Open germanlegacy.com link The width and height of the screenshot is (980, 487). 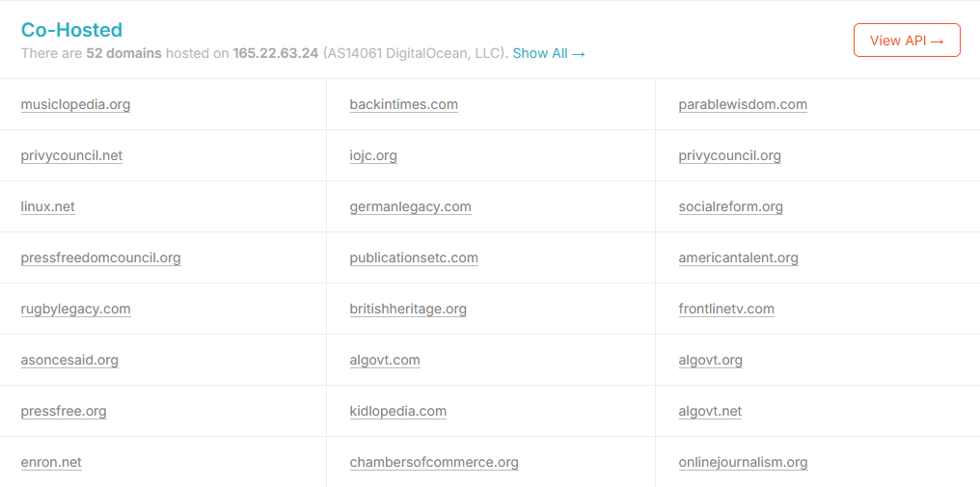click(410, 206)
